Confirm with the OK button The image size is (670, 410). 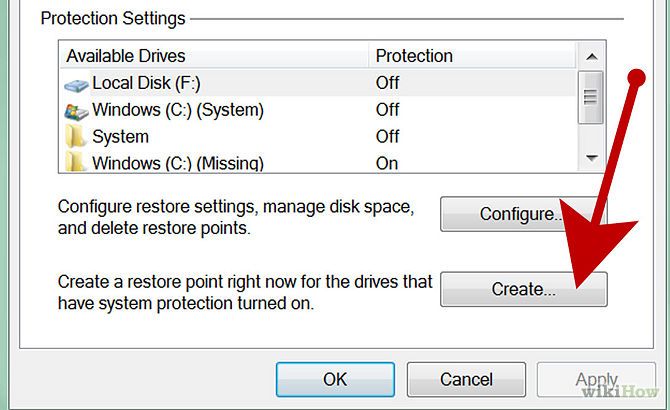point(335,380)
